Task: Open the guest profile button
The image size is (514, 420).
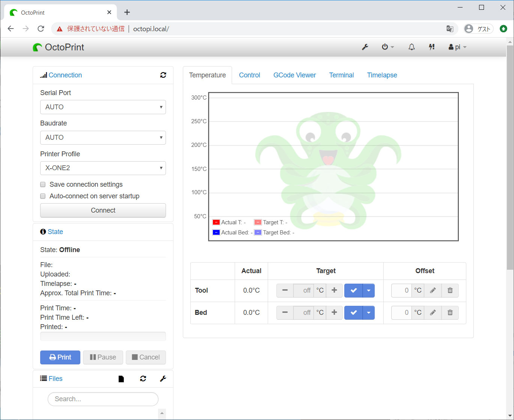Action: pos(478,29)
